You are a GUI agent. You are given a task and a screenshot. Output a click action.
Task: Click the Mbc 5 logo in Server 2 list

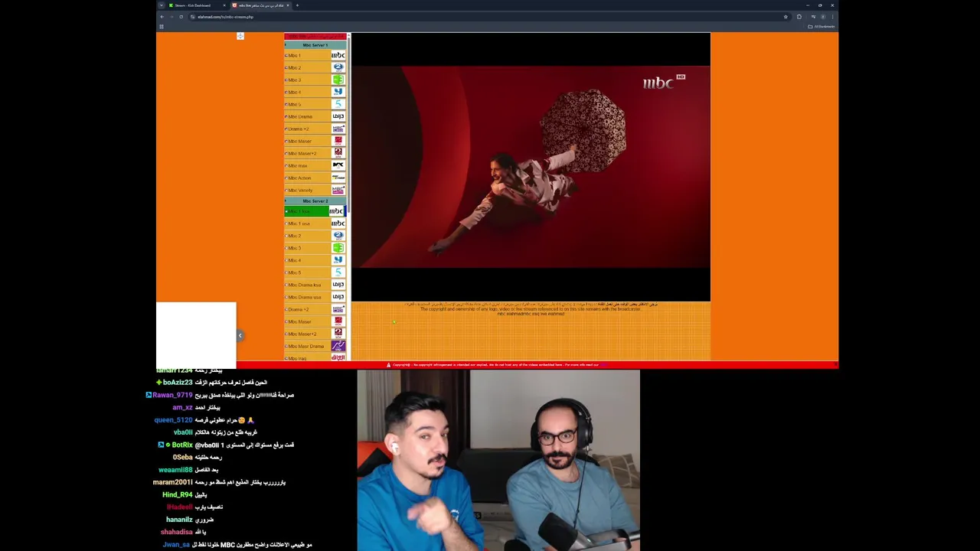click(x=338, y=272)
